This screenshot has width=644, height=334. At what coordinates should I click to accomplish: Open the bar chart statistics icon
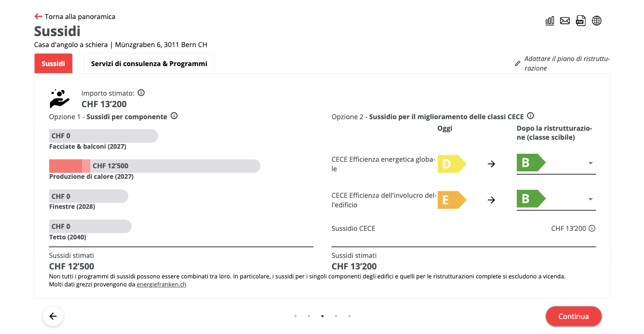[x=550, y=21]
